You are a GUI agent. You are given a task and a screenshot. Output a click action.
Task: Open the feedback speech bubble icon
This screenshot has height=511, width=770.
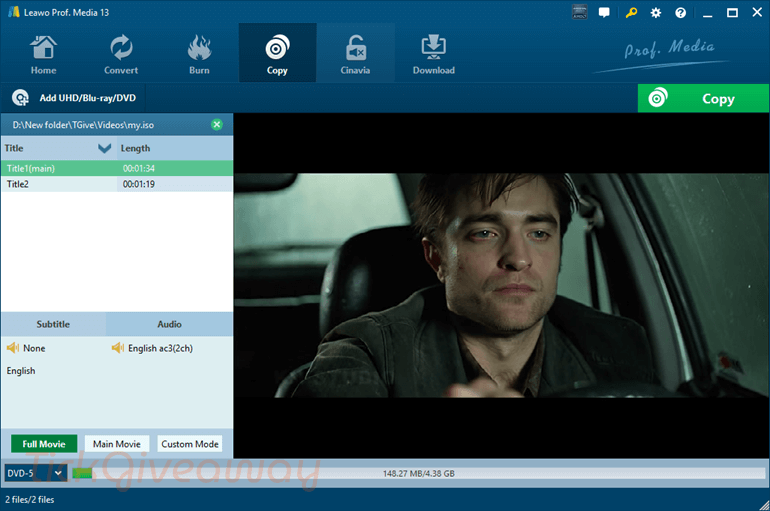(x=604, y=12)
